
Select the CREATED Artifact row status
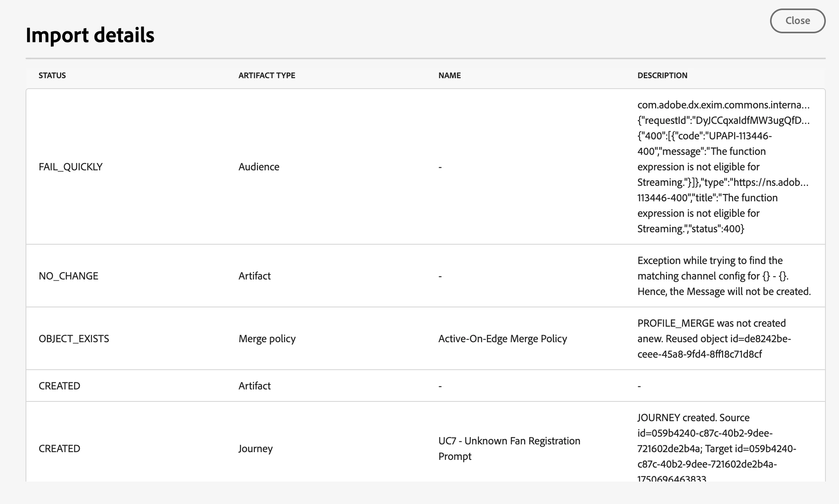(59, 386)
